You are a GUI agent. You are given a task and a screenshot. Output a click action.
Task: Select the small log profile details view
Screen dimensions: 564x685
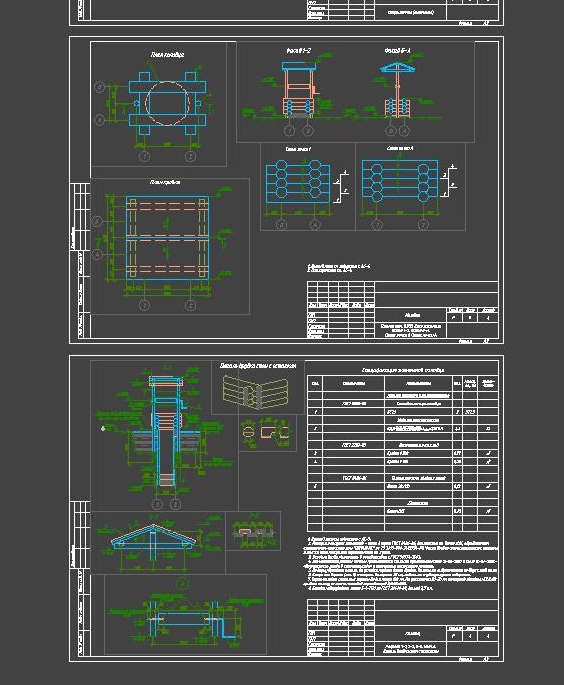[x=267, y=433]
